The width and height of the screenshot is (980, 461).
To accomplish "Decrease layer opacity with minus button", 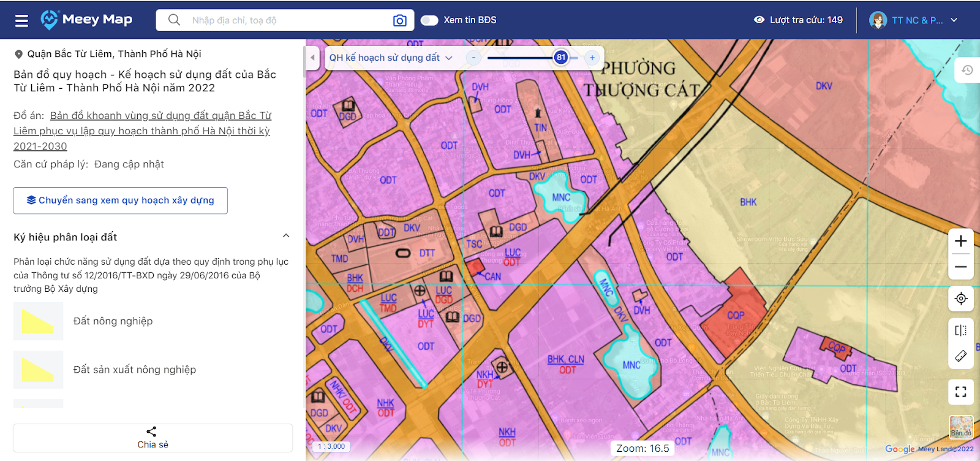I will click(473, 58).
